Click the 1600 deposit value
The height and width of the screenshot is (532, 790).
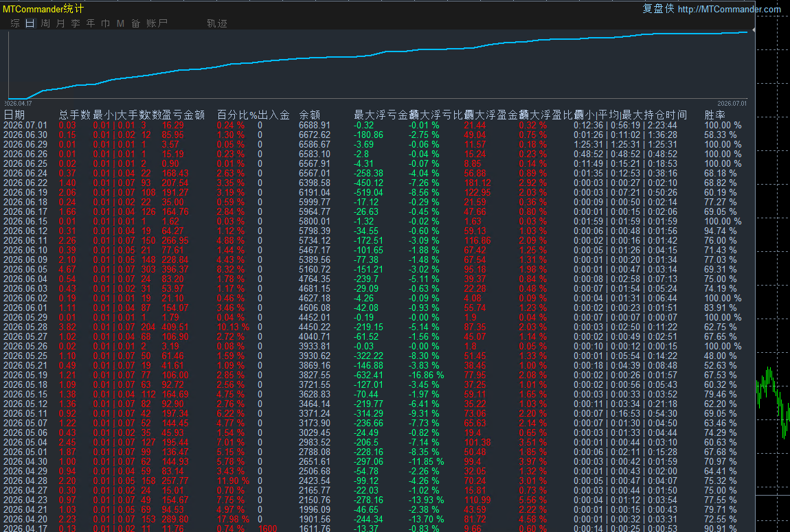(267, 529)
